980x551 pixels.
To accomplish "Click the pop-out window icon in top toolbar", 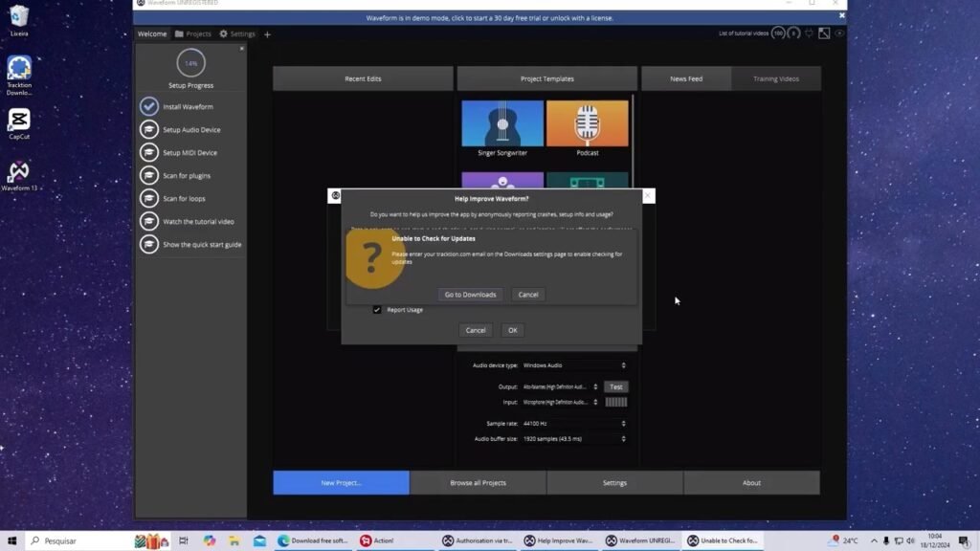I will point(824,33).
